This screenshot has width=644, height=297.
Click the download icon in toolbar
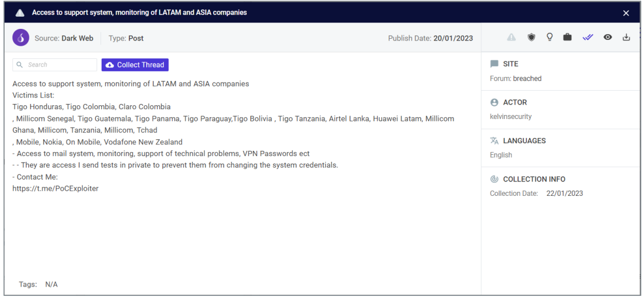click(626, 38)
